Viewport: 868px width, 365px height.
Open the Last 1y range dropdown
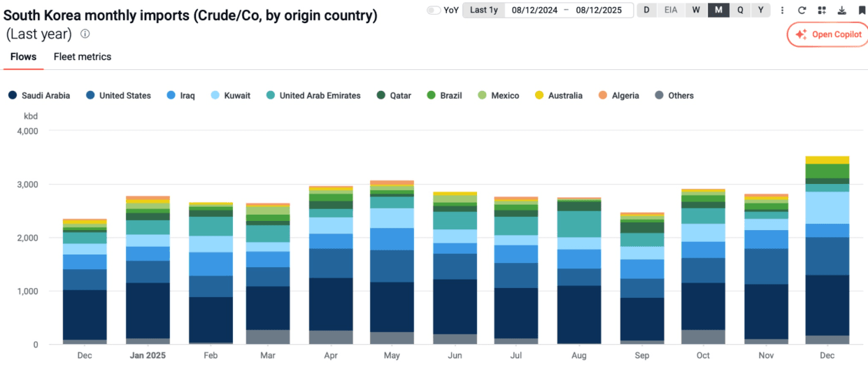(x=483, y=10)
